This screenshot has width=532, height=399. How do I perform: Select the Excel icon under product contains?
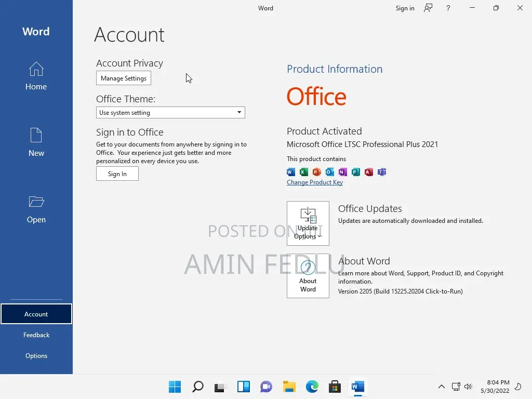click(303, 172)
